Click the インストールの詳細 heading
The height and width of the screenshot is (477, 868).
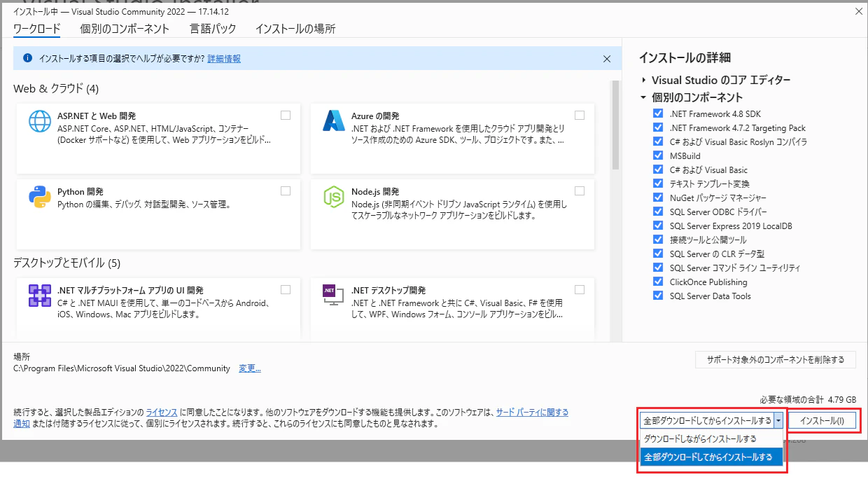pyautogui.click(x=685, y=57)
